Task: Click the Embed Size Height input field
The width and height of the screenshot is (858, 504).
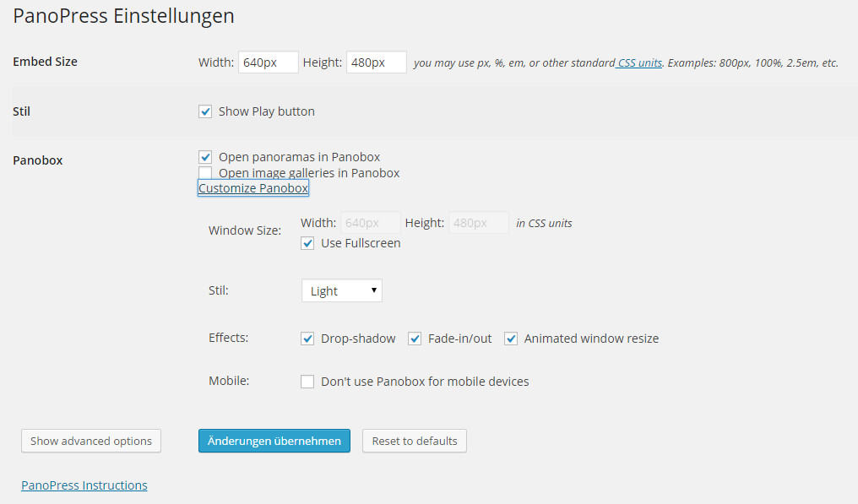Action: point(376,62)
